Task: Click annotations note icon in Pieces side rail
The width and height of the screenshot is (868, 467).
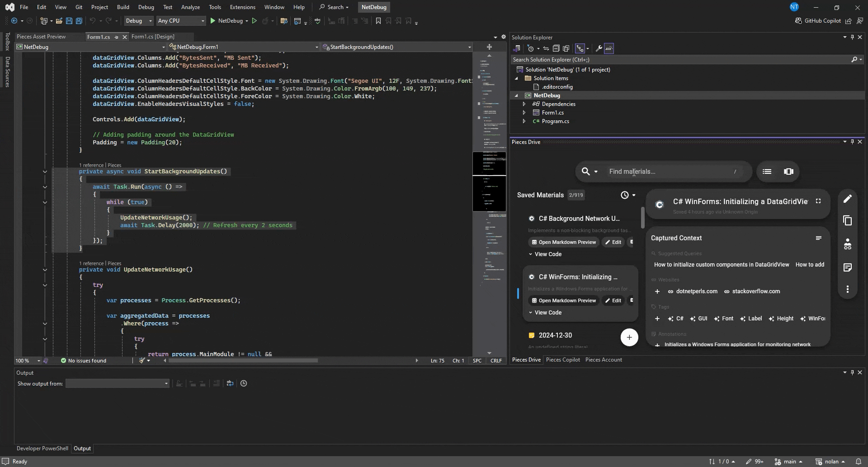Action: coord(848,267)
